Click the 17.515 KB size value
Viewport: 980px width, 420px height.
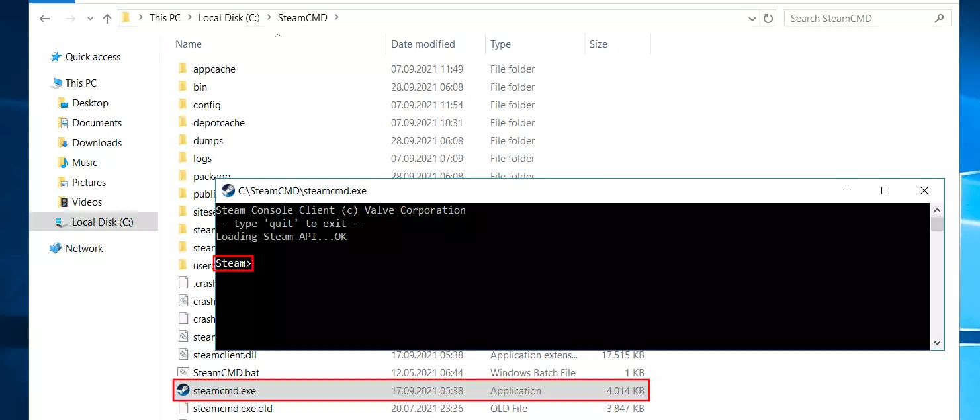coord(623,355)
